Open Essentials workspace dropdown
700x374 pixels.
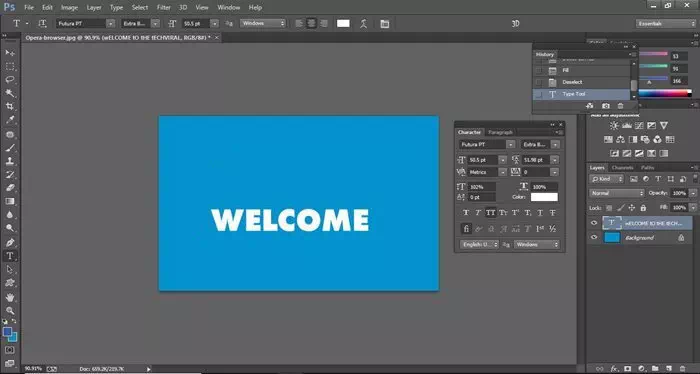pos(666,23)
